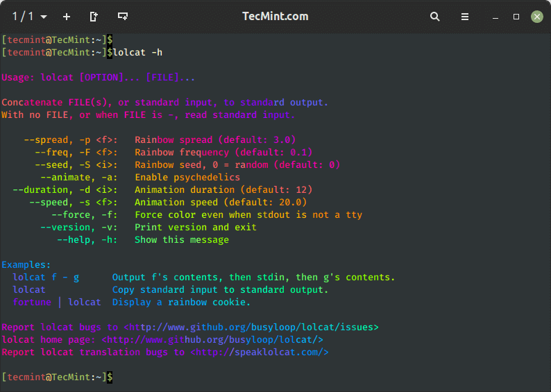Click the detach tab icon
The width and height of the screenshot is (551, 392).
pyautogui.click(x=94, y=17)
